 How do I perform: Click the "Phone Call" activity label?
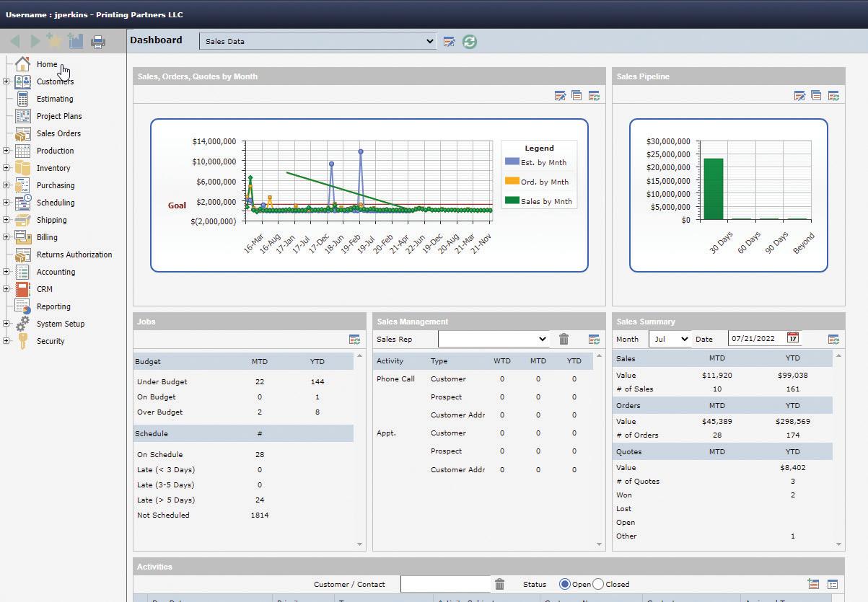coord(395,379)
